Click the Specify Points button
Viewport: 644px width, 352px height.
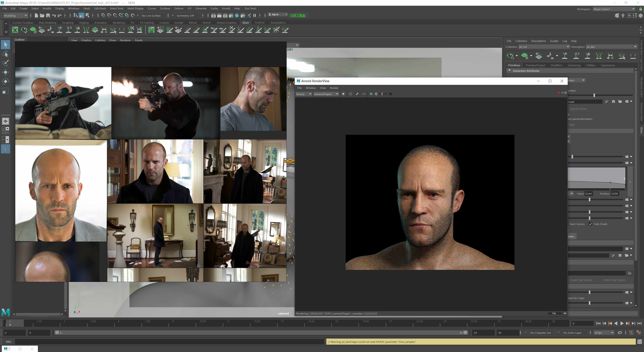(578, 109)
